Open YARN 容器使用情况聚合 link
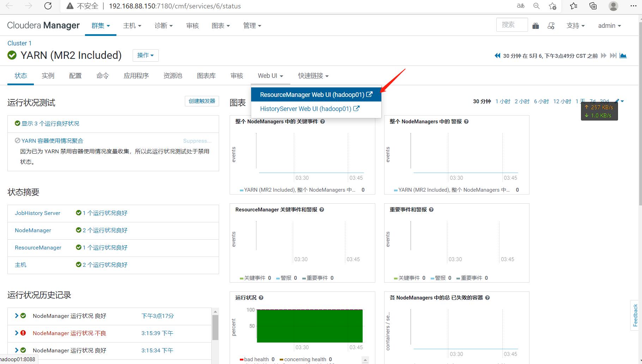The width and height of the screenshot is (642, 364). [x=52, y=141]
